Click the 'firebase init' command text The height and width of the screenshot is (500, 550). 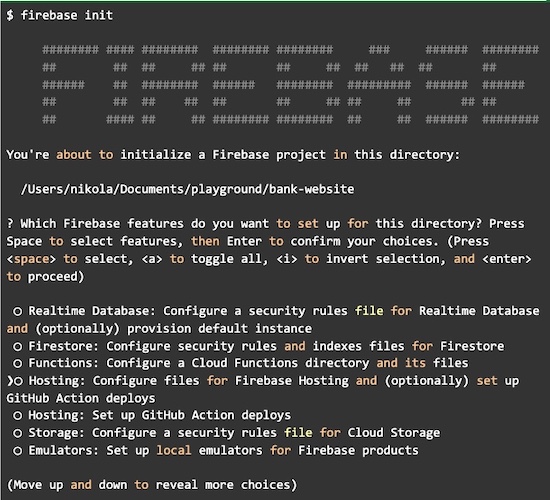[67, 15]
